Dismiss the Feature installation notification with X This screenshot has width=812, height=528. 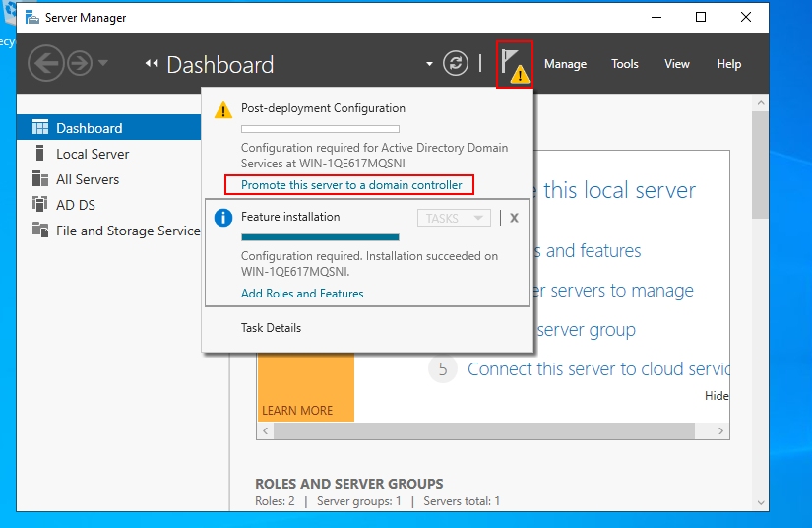click(514, 218)
